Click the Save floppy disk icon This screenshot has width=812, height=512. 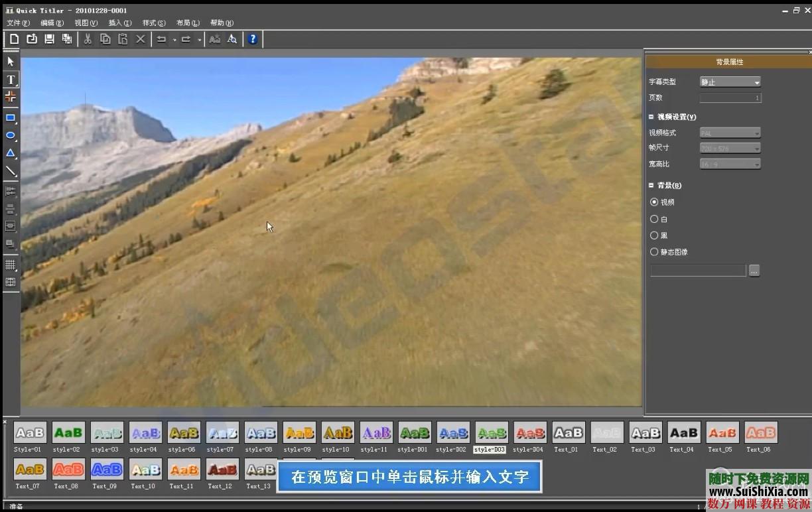49,39
